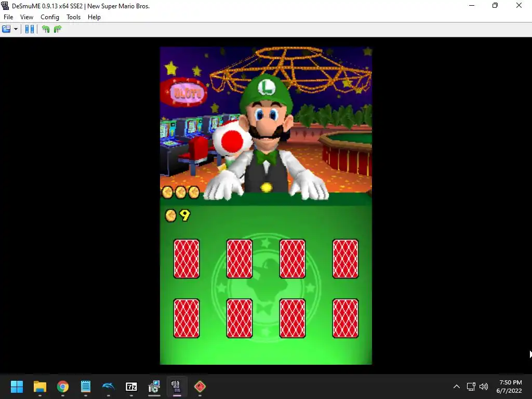Open the red diamond app on the taskbar
532x399 pixels.
click(x=200, y=387)
